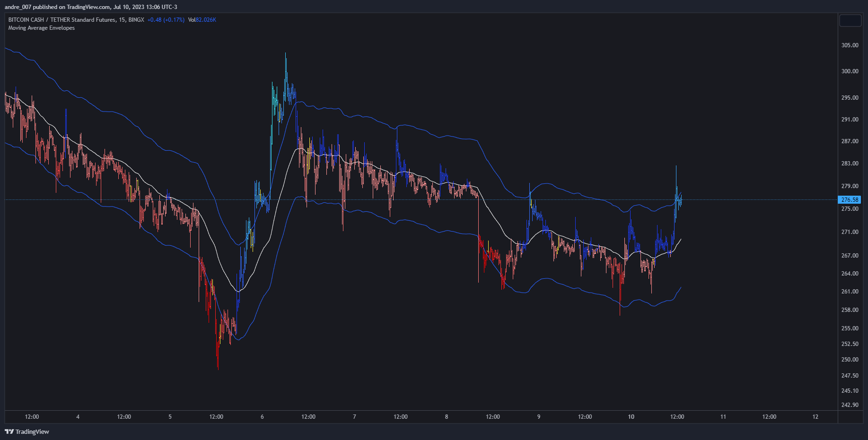
Task: Select the Moving Average Envelopes indicator label
Action: (x=42, y=28)
